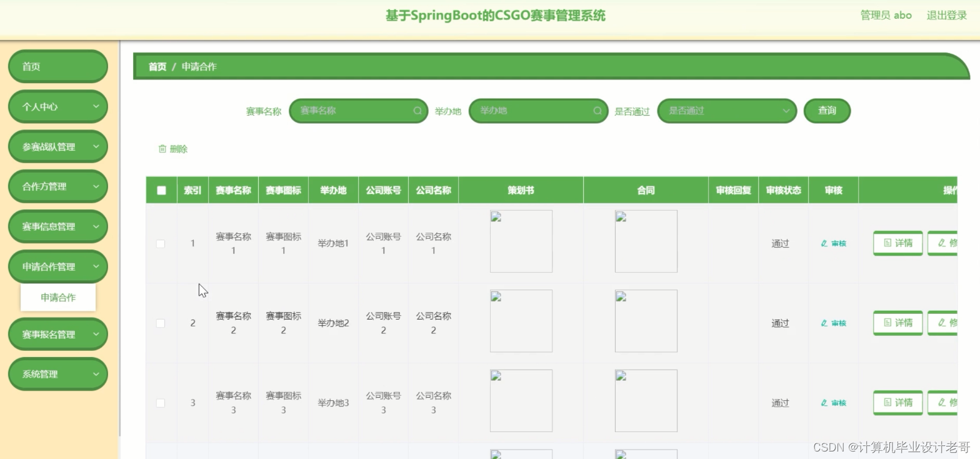
Task: Click the 查询 search button
Action: click(x=827, y=111)
